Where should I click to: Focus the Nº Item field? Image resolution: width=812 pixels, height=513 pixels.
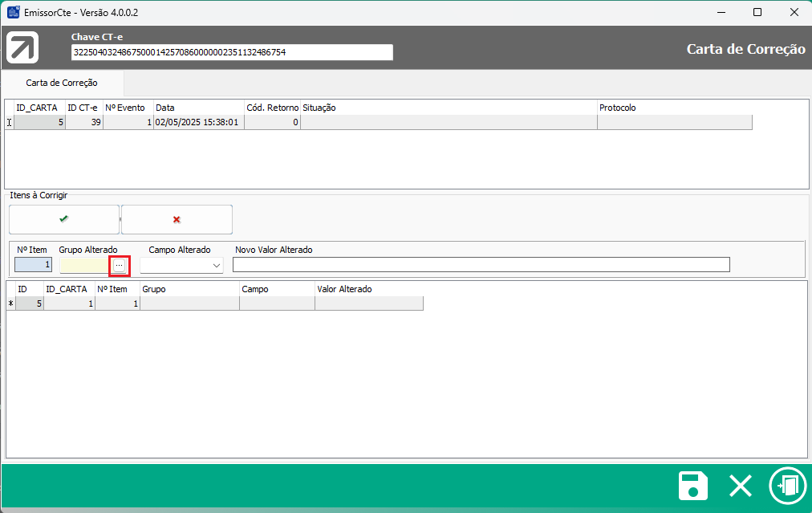coord(33,265)
